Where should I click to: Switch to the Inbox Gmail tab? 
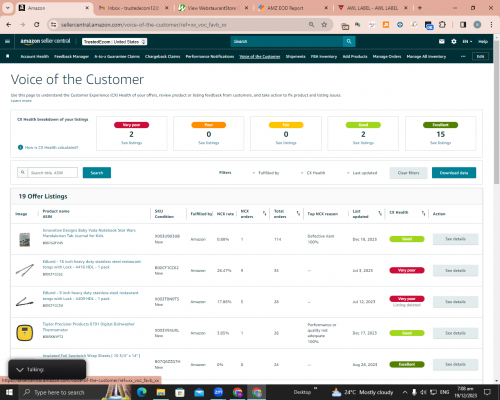tap(134, 8)
